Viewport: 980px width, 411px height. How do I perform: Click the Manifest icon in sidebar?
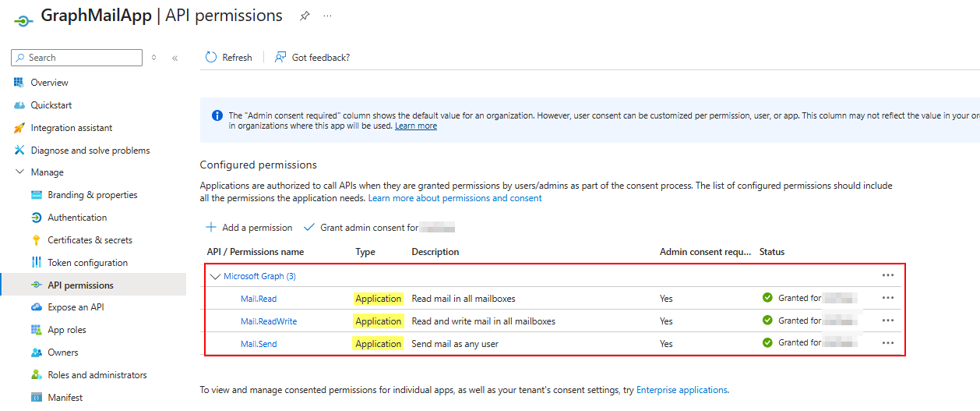36,398
